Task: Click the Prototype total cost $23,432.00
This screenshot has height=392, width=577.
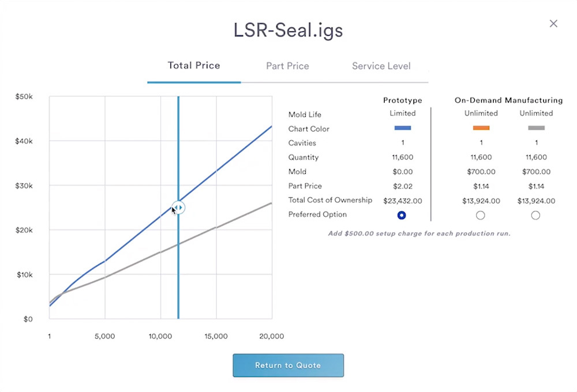Action: coord(402,201)
